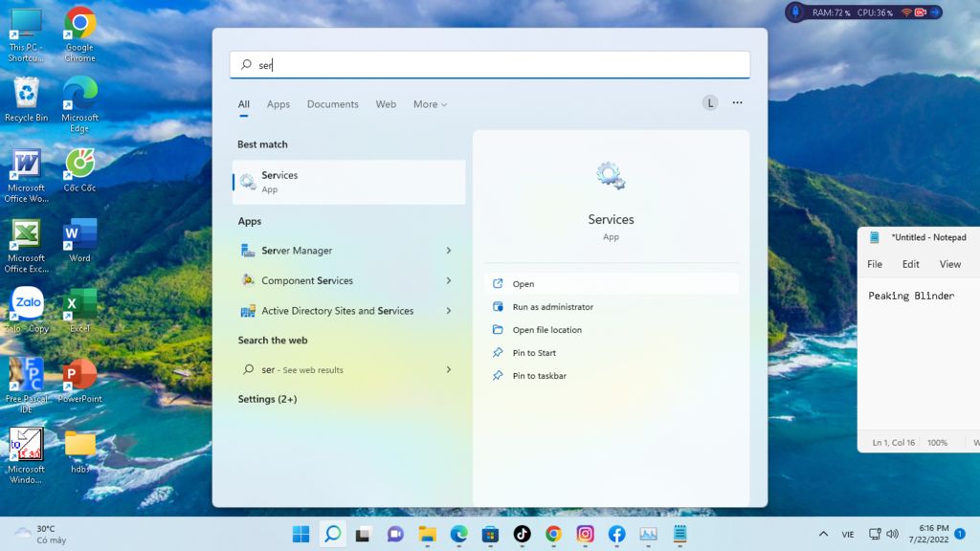Select the All search tab

coord(244,104)
